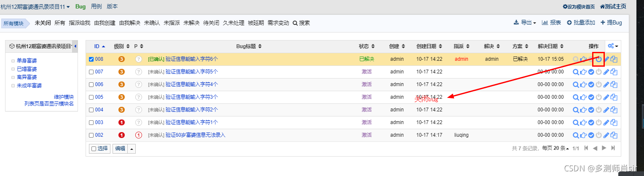The width and height of the screenshot is (644, 176).
Task: Select the 由我创建 filter tab
Action: coord(105,23)
